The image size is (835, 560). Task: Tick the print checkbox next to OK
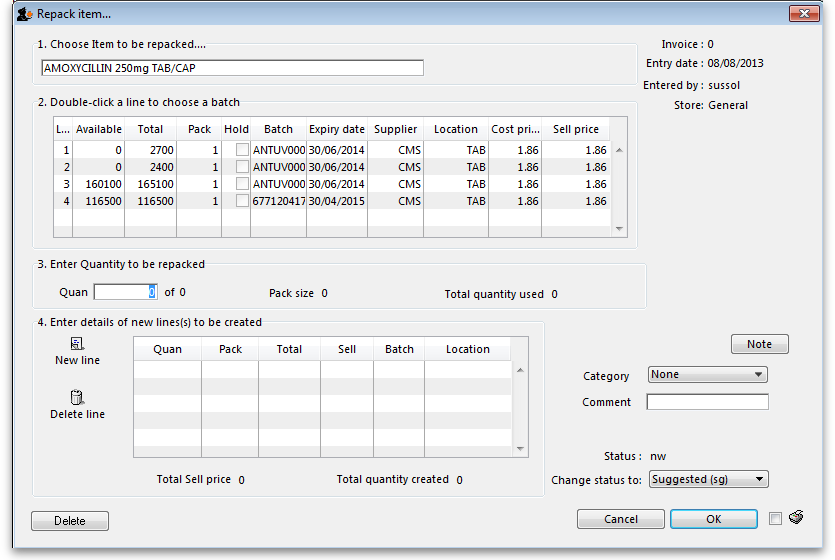coord(776,519)
